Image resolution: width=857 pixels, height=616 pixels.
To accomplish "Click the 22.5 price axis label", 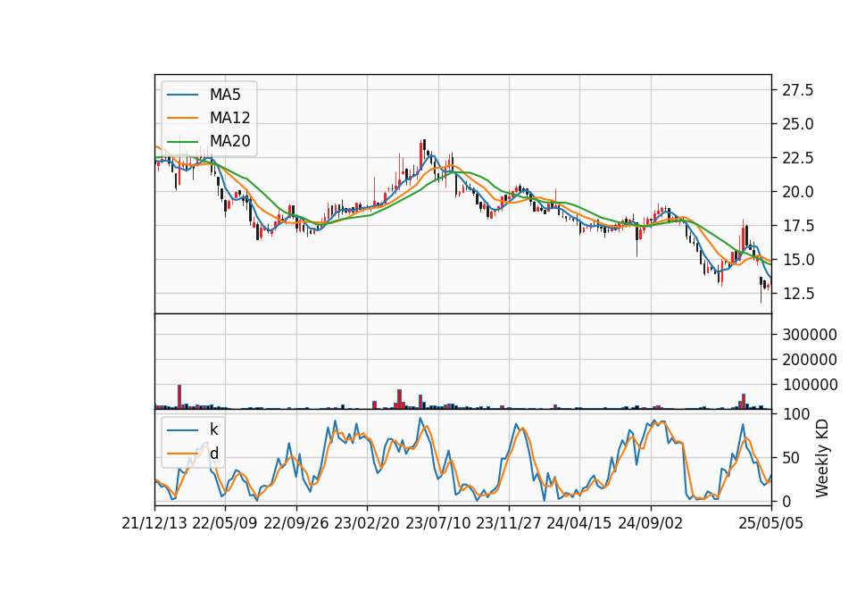I will (x=797, y=158).
